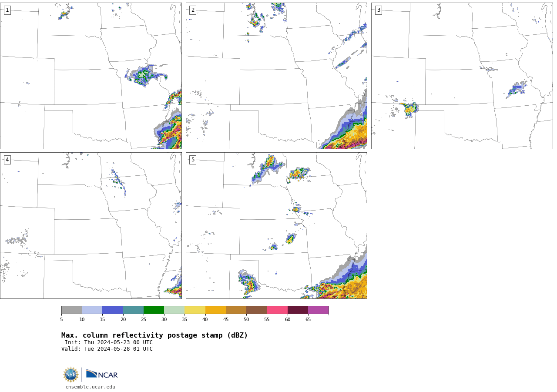This screenshot has width=557, height=392.
Task: Click the purple 65+ dBZ swatch
Action: point(319,310)
